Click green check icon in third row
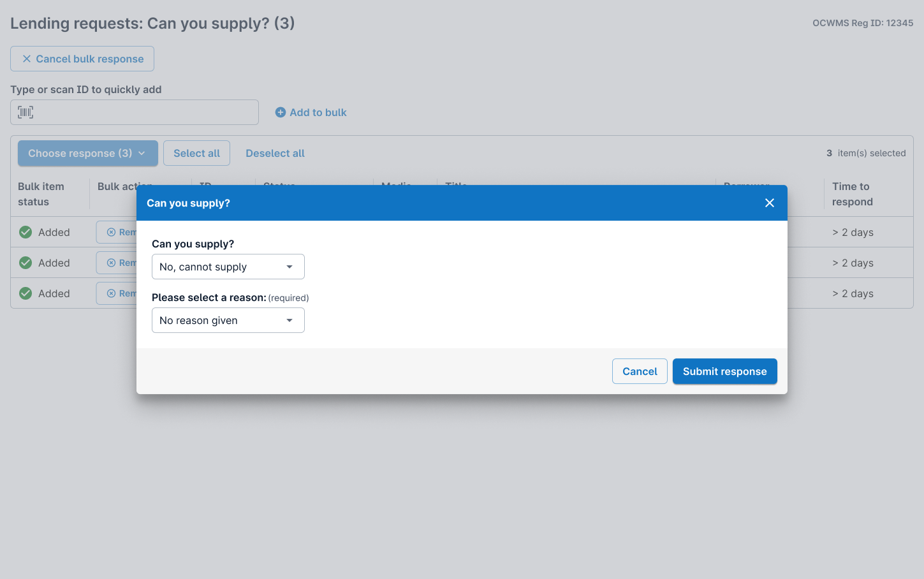The width and height of the screenshot is (924, 579). (x=26, y=293)
